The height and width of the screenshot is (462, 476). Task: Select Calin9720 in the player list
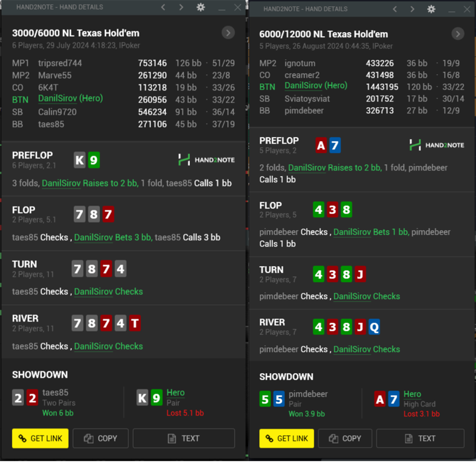click(57, 112)
